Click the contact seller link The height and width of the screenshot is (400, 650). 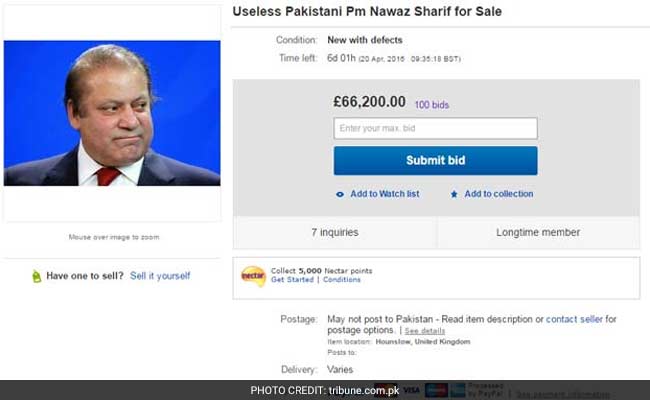pos(574,319)
